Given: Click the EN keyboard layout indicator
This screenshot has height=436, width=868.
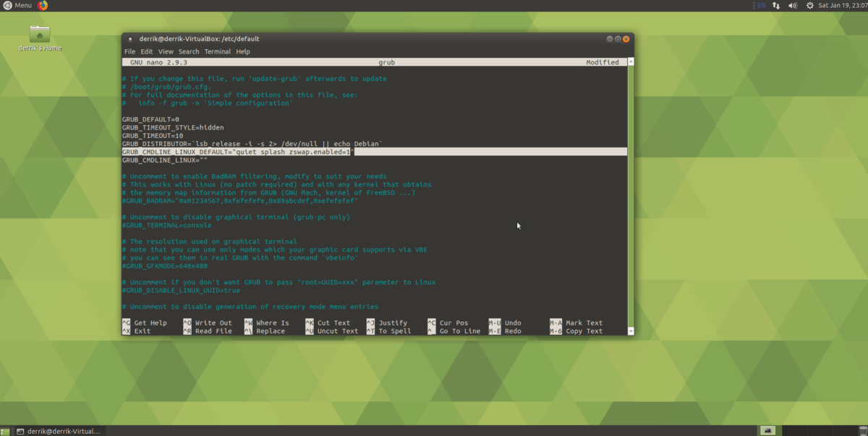Looking at the screenshot, I should click(761, 6).
